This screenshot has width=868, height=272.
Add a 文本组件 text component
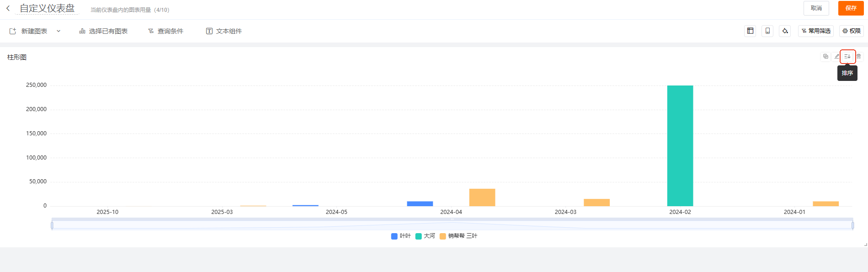click(224, 31)
